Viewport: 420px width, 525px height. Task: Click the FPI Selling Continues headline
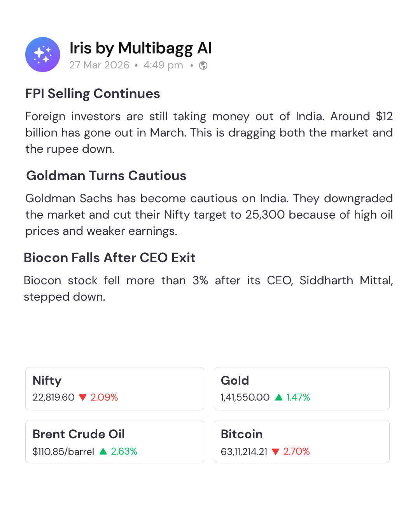pos(93,94)
